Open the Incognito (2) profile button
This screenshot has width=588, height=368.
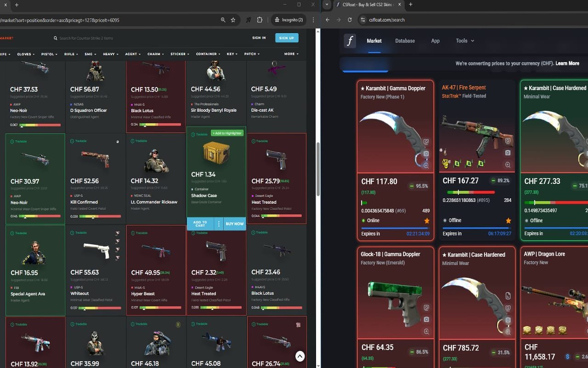click(x=289, y=20)
